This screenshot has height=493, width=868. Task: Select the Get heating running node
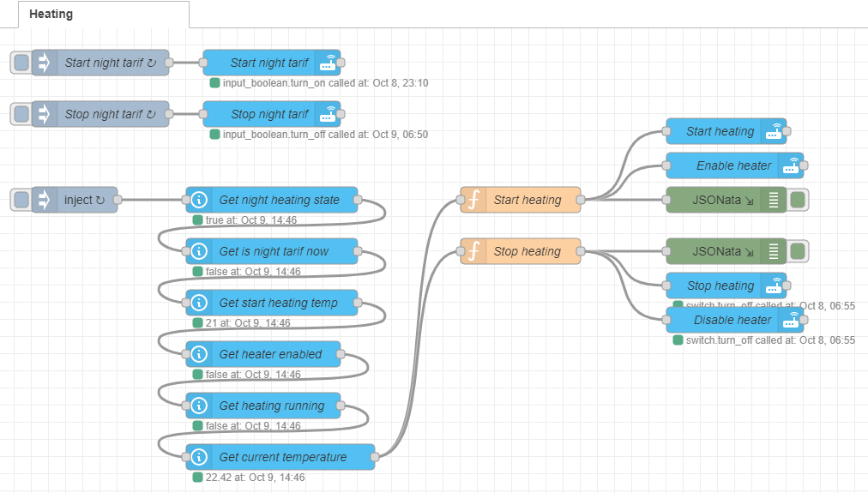[x=263, y=406]
